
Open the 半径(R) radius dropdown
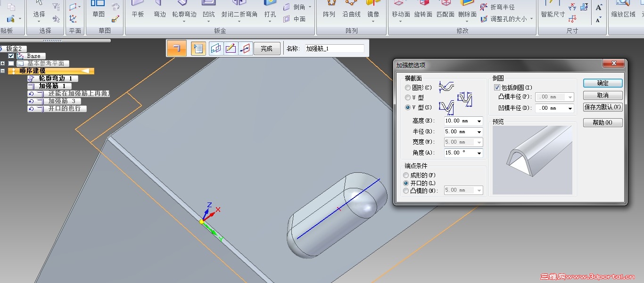479,132
